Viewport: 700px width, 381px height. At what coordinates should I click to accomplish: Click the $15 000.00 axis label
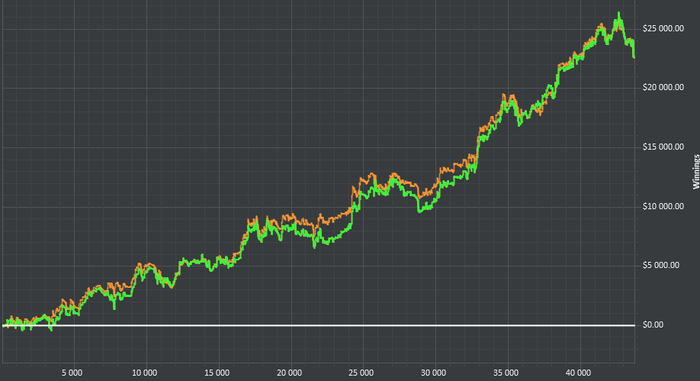click(x=663, y=147)
